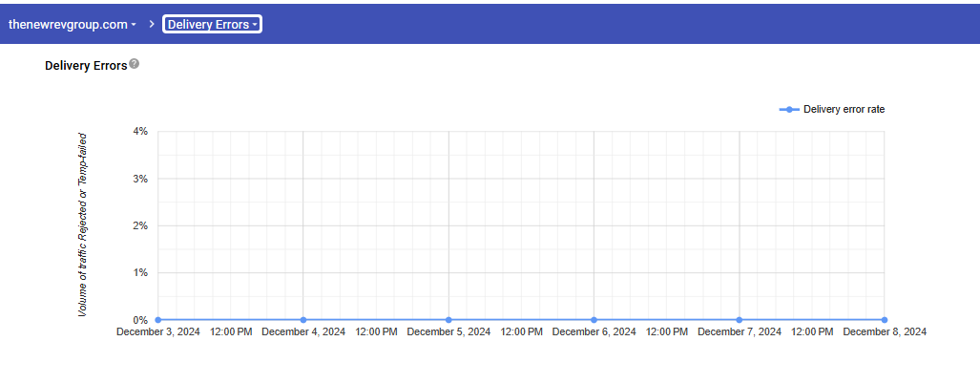Click the help question mark icon
Screen dimensions: 980x384
135,64
